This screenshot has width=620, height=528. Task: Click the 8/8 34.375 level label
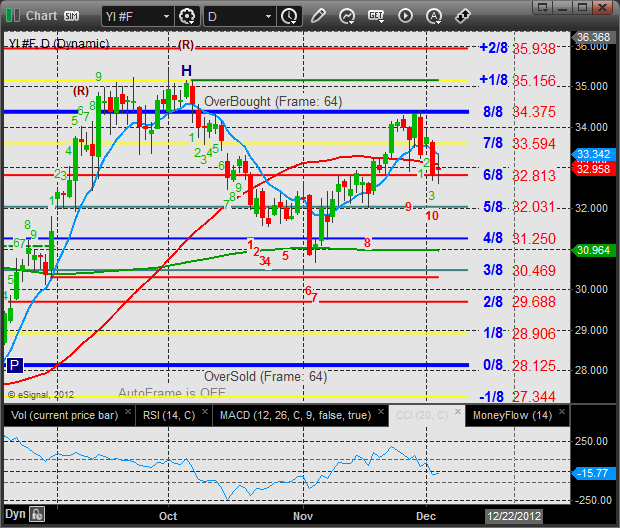(x=519, y=112)
